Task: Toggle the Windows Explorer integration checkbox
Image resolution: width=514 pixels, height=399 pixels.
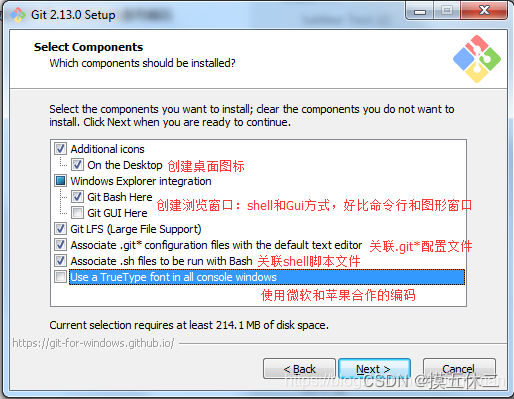Action: coord(60,181)
